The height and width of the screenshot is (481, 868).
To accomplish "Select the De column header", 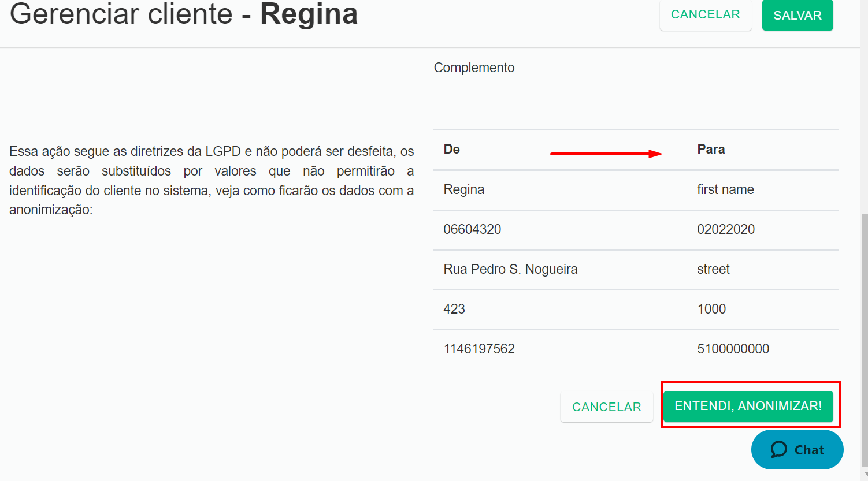I will pos(451,149).
